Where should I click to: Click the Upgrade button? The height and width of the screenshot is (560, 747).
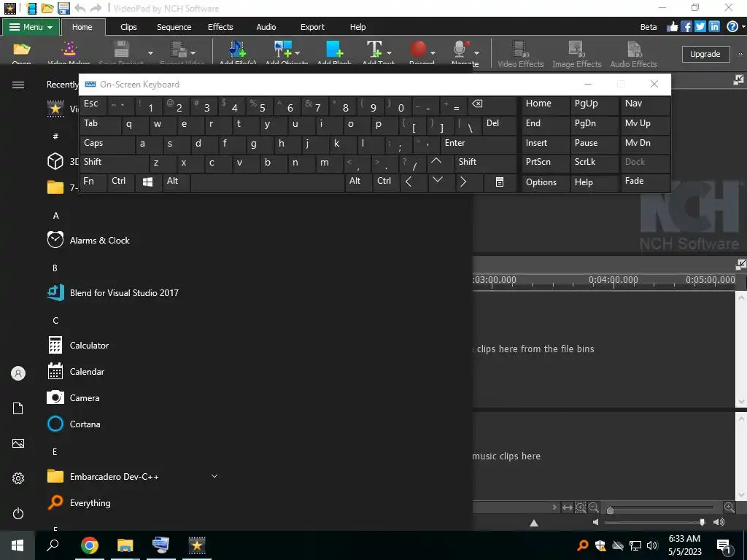(705, 54)
